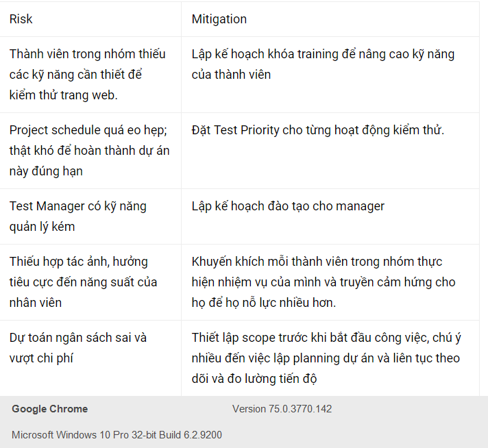
Task: Click the Google Chrome label in the footer
Action: point(49,409)
